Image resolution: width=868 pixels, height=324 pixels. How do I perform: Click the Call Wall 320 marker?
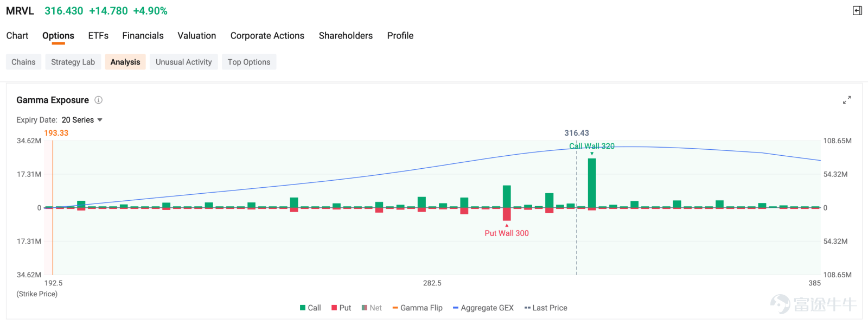tap(592, 146)
